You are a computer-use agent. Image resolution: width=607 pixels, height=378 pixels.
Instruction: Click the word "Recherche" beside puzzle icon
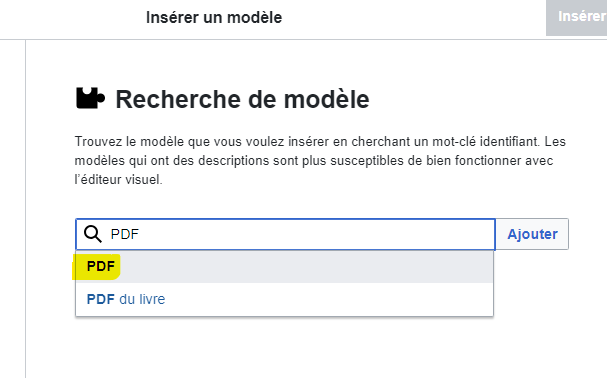(x=177, y=99)
